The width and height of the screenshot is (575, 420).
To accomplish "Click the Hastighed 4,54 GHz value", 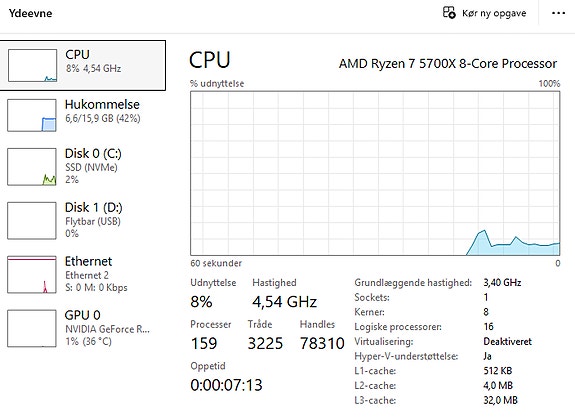I will click(x=284, y=302).
